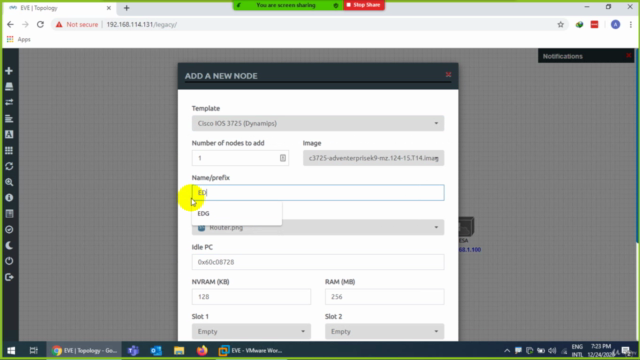The height and width of the screenshot is (360, 640).
Task: Open the Slot 1 Empty dropdown
Action: [251, 331]
